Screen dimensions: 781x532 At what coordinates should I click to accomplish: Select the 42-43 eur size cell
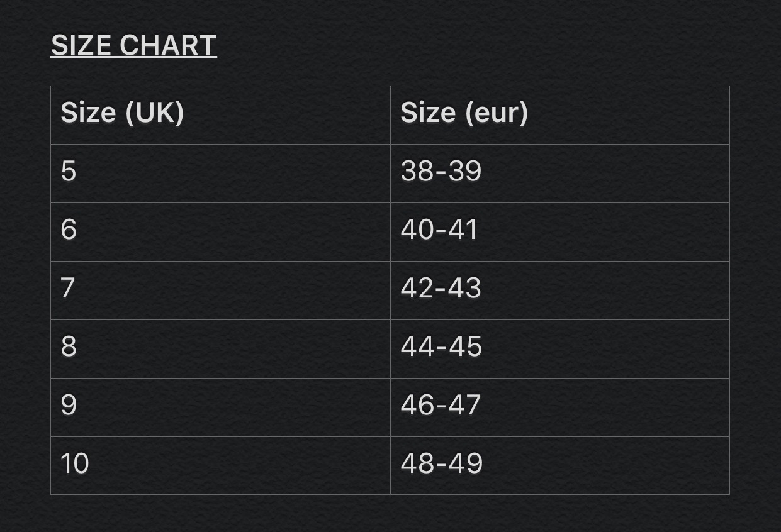(x=560, y=291)
